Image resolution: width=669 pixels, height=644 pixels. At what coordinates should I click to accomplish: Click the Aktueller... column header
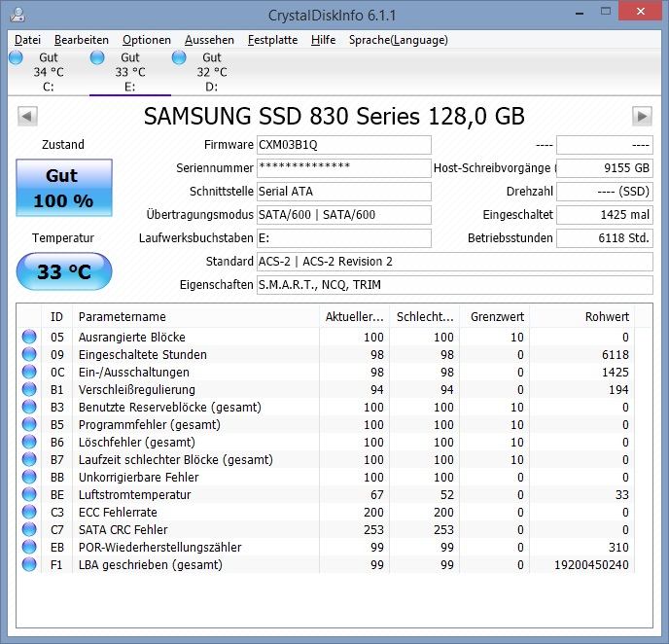[x=354, y=317]
